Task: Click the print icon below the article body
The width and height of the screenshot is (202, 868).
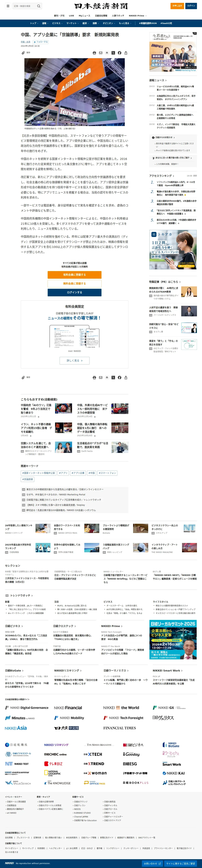Action: point(94,377)
